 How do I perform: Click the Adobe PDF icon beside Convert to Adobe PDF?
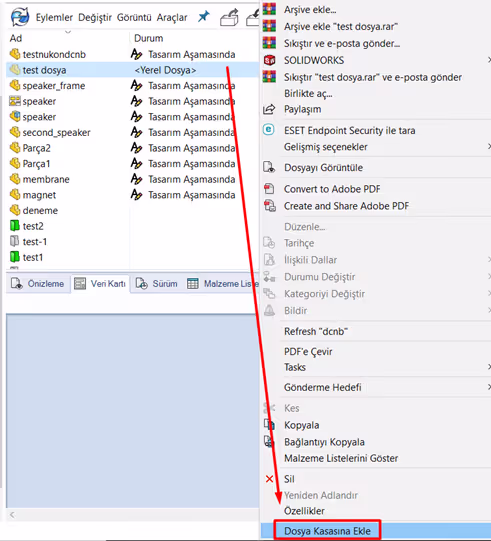click(269, 189)
